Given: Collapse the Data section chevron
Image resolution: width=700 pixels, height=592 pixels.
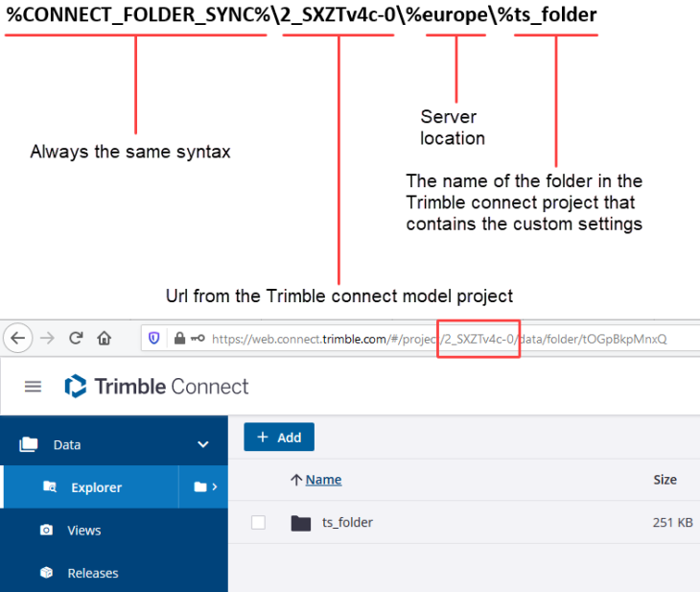Looking at the screenshot, I should tap(203, 444).
